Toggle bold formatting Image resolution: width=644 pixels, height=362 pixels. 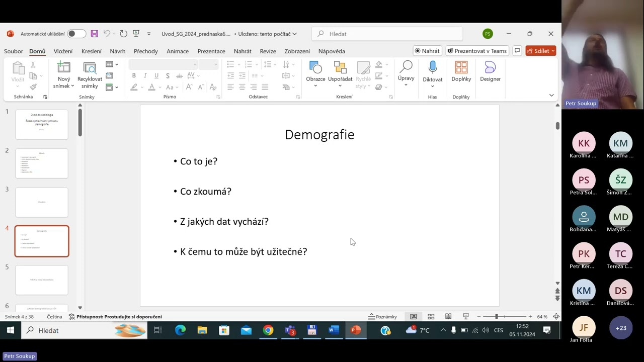(x=134, y=75)
